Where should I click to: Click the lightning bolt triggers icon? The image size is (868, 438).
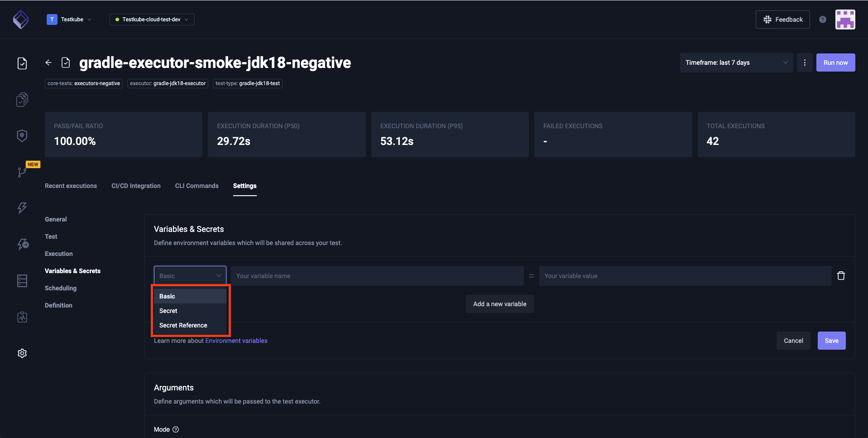22,208
